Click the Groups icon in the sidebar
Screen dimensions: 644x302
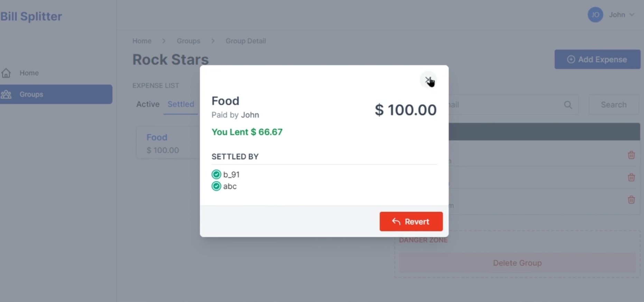tap(6, 94)
